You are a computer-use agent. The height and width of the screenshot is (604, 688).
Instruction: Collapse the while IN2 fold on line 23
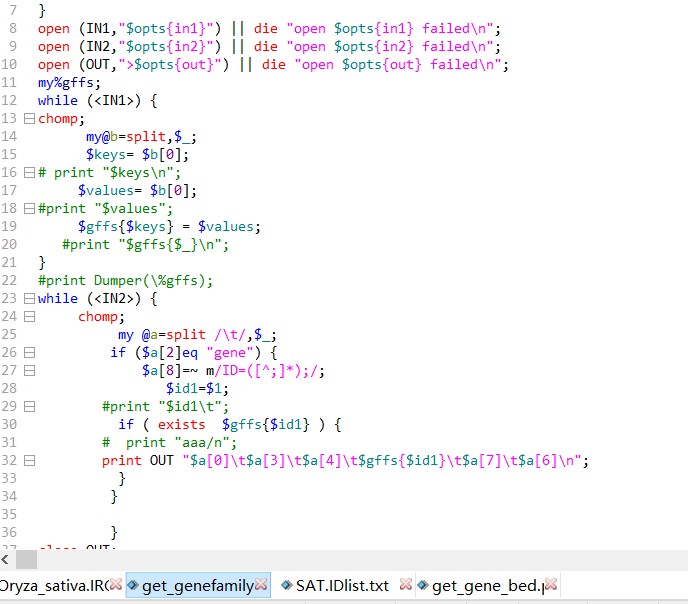coord(29,299)
